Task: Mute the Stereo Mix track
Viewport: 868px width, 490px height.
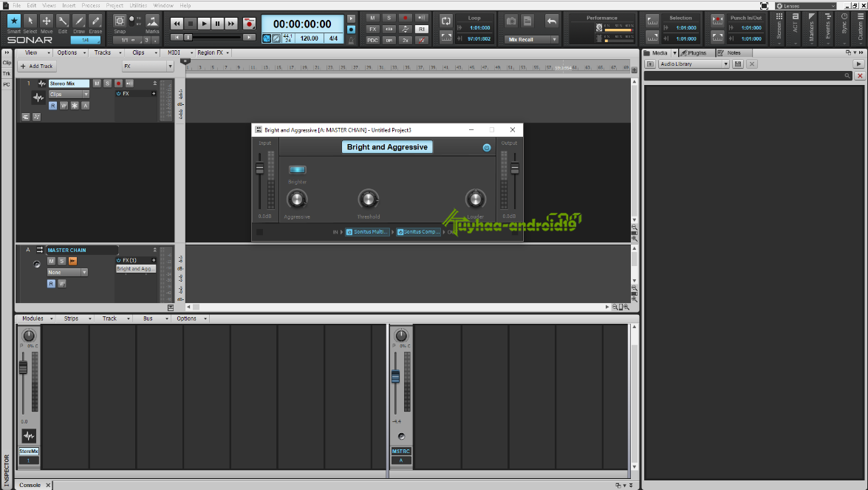Action: point(97,84)
